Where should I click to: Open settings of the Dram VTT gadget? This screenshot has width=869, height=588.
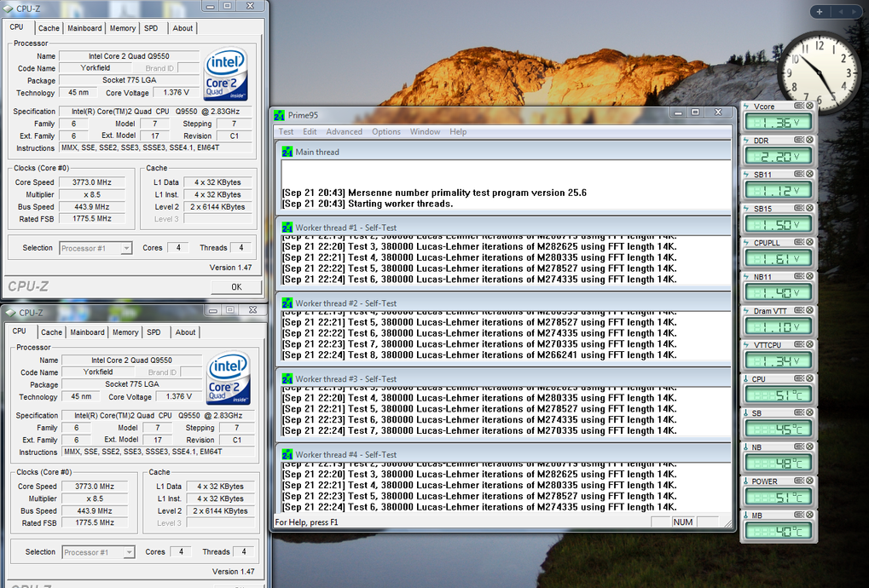click(x=799, y=310)
